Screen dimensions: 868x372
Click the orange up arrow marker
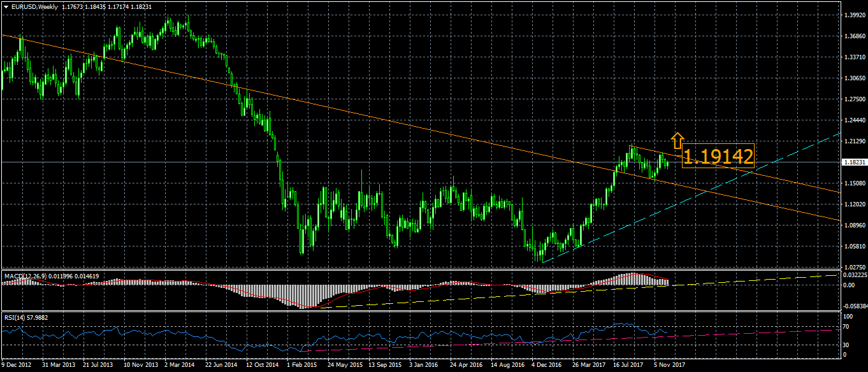(x=677, y=140)
